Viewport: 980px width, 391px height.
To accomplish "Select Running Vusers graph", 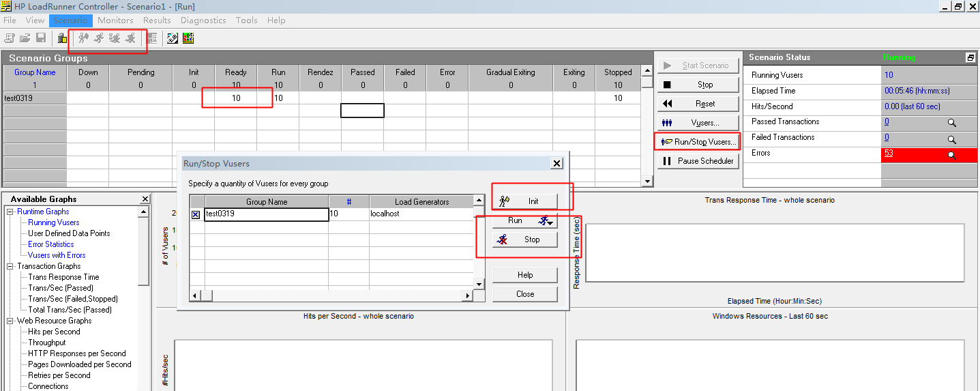I will point(54,222).
